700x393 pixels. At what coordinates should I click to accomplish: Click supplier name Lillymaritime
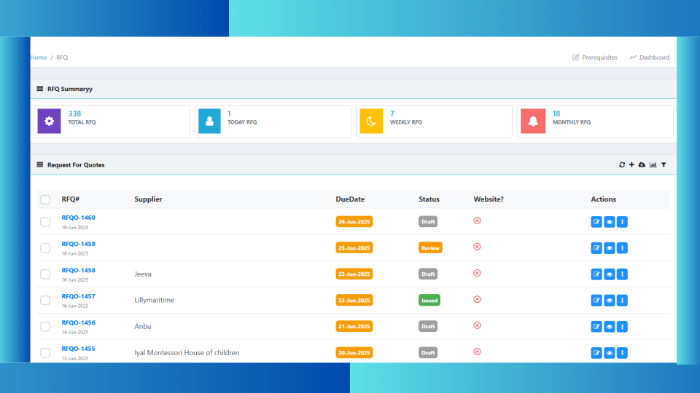[154, 300]
